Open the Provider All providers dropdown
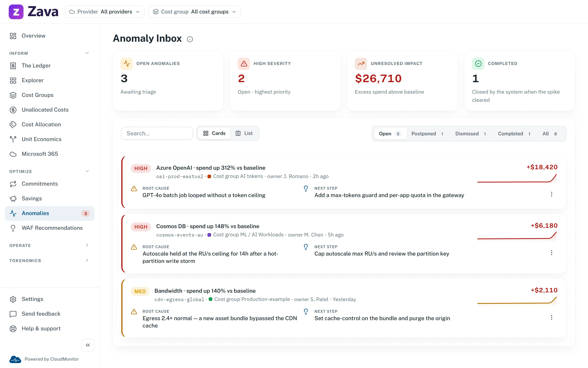The height and width of the screenshot is (368, 588). (x=105, y=12)
